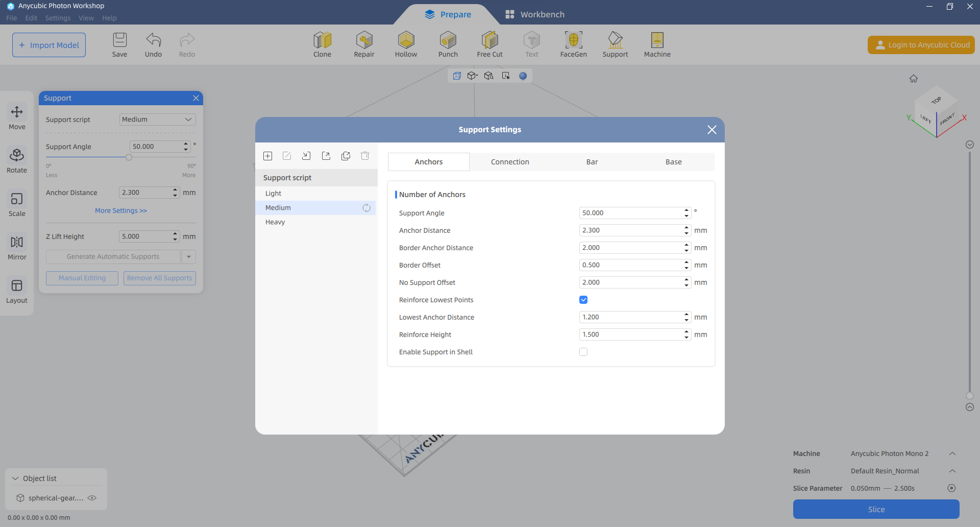Delete the selected support script
Viewport: 980px width, 527px height.
point(365,156)
